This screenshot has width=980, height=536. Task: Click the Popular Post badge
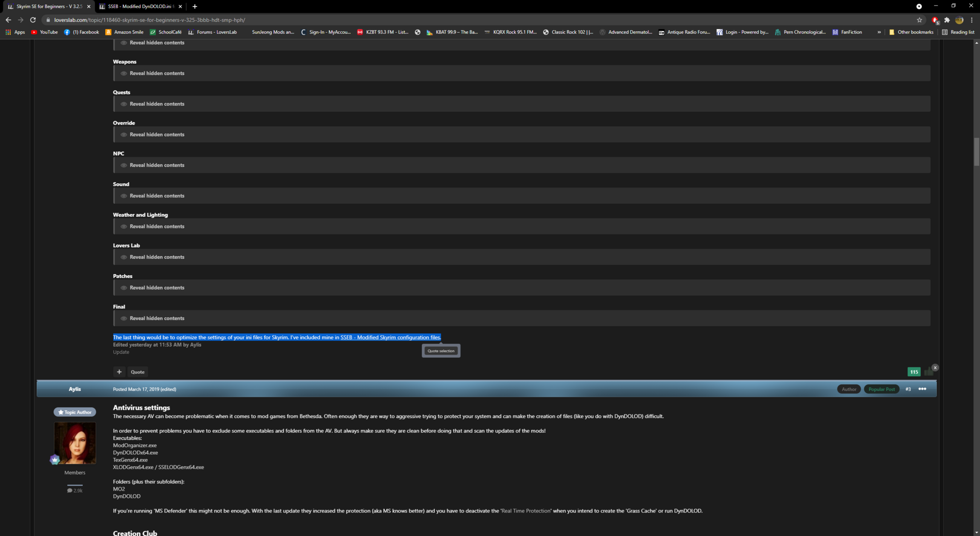coord(881,389)
